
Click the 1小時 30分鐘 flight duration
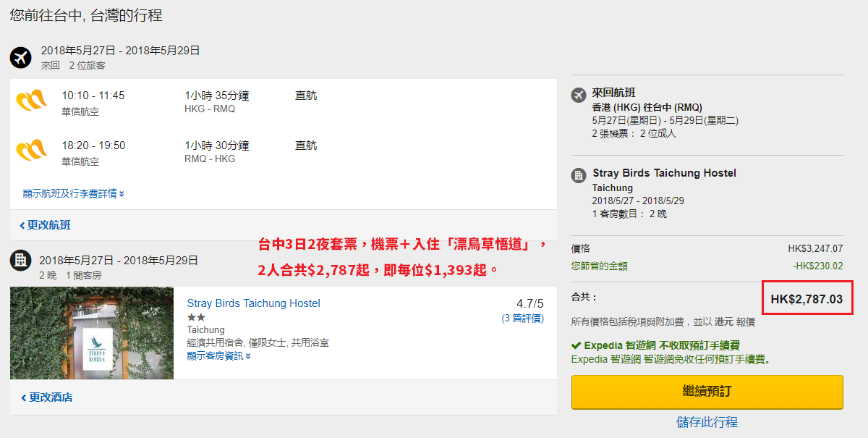tap(217, 146)
